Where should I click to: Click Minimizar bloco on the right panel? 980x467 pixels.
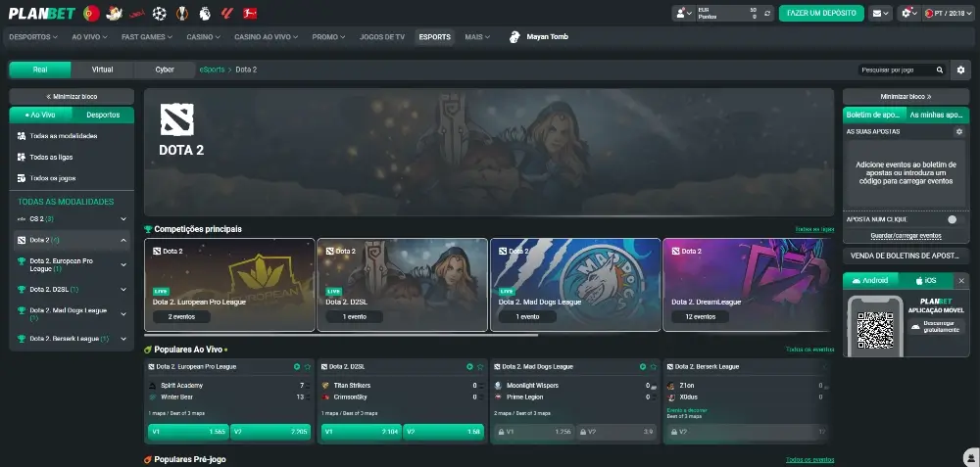point(906,97)
